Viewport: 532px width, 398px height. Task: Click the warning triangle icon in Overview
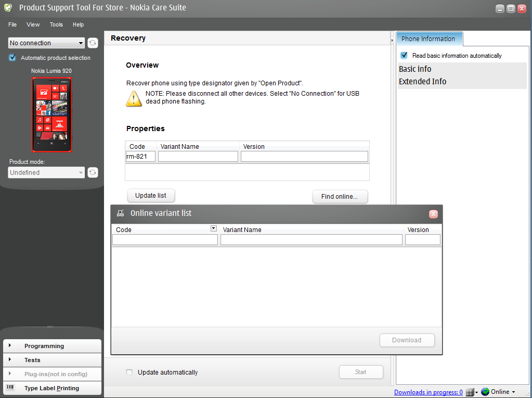click(134, 99)
